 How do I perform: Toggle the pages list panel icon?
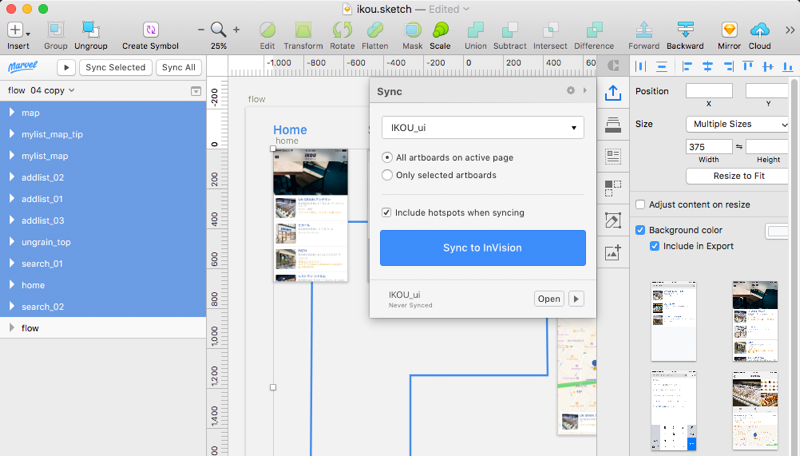click(196, 91)
